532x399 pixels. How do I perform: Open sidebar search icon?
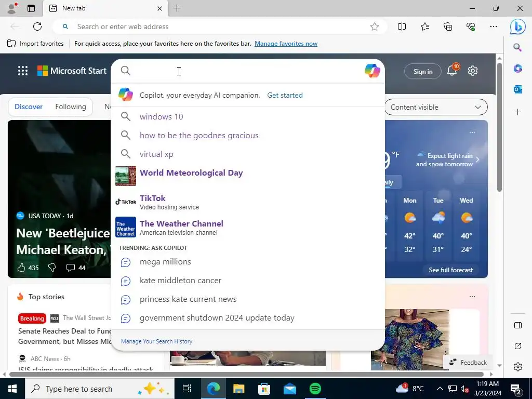[x=517, y=47]
